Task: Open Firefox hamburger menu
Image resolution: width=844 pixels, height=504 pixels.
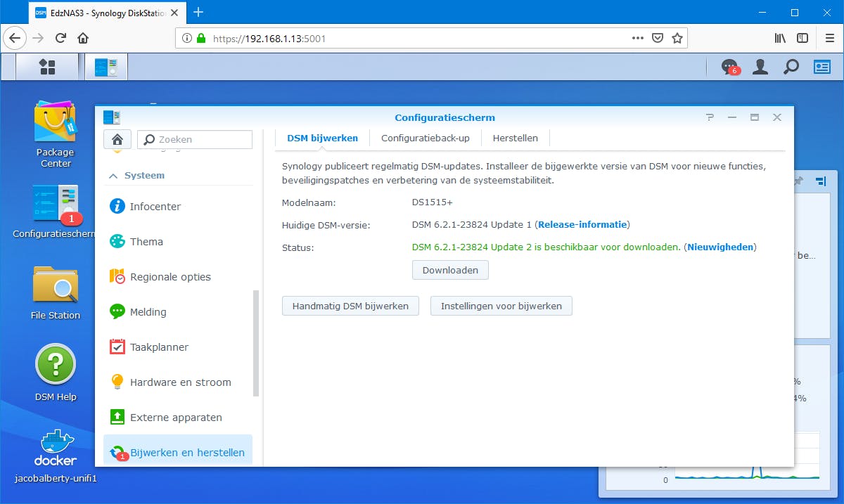Action: pyautogui.click(x=830, y=39)
